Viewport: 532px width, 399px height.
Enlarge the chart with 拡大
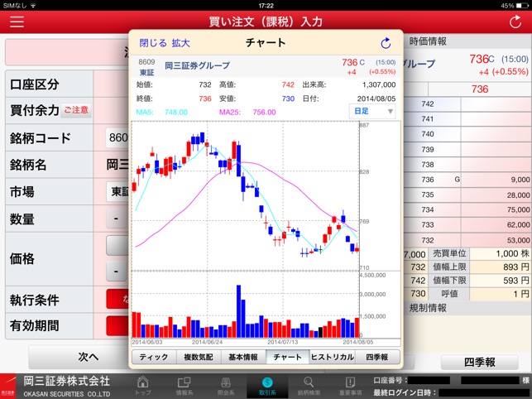coord(180,43)
